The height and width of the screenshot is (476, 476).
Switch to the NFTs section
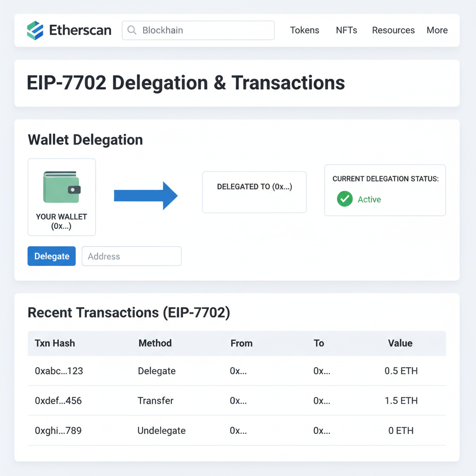coord(346,30)
